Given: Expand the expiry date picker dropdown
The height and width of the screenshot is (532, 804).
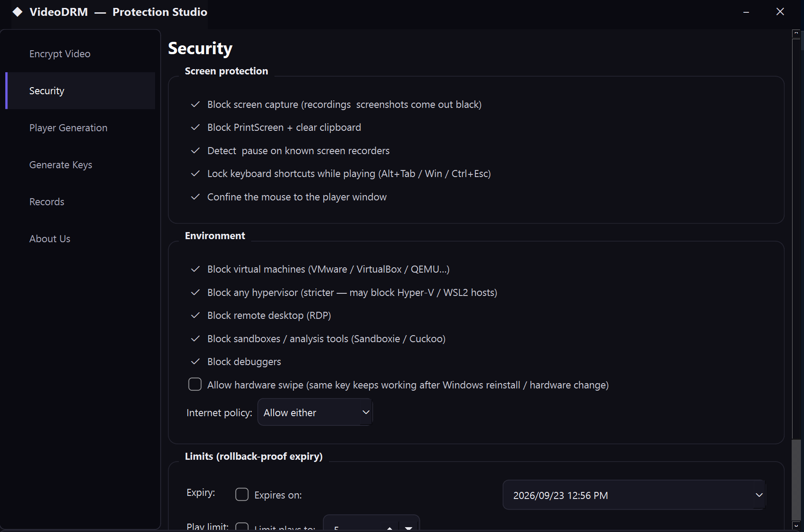Looking at the screenshot, I should click(x=759, y=495).
